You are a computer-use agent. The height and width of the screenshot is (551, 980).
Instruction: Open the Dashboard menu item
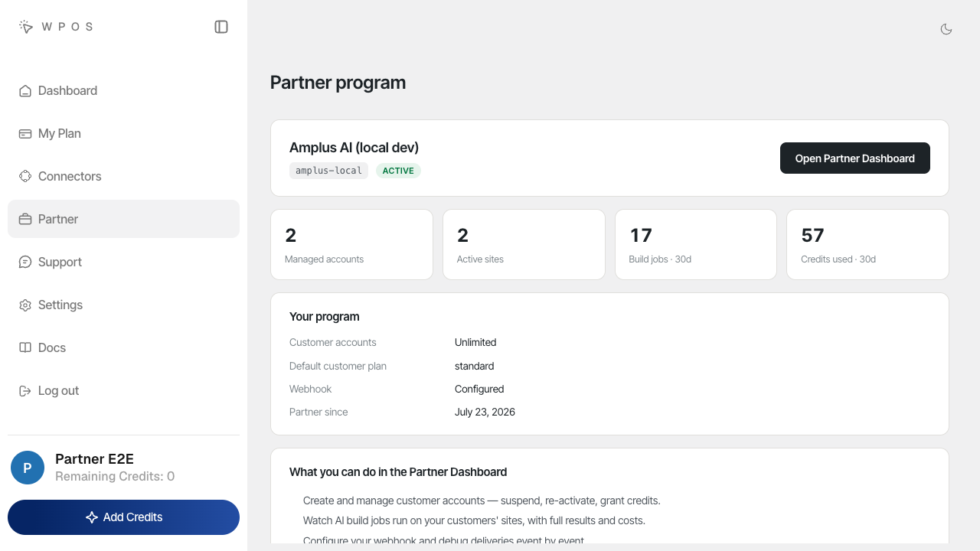(x=123, y=90)
